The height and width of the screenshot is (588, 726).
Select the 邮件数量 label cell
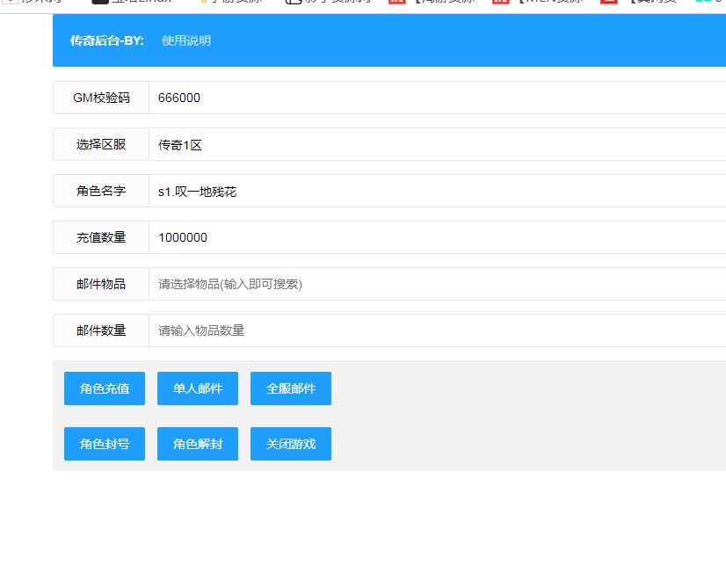101,330
